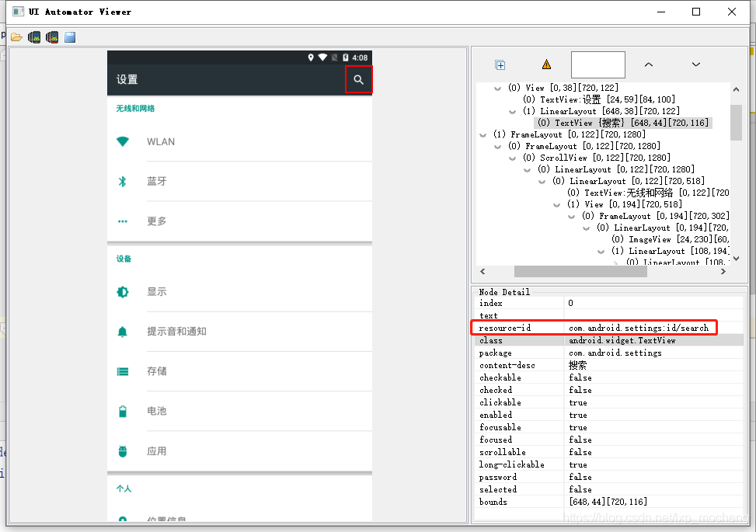The width and height of the screenshot is (756, 532).
Task: Click the 设置 title in the phone header
Action: (127, 79)
